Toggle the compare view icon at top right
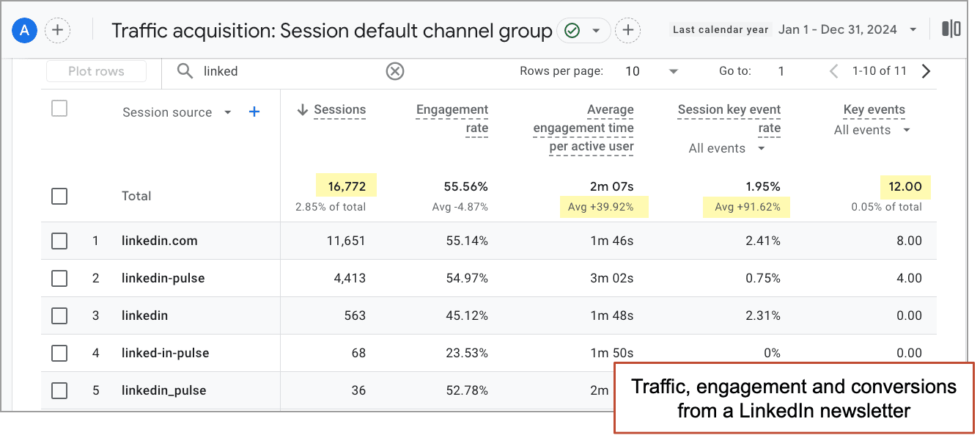The height and width of the screenshot is (438, 980). 951,29
